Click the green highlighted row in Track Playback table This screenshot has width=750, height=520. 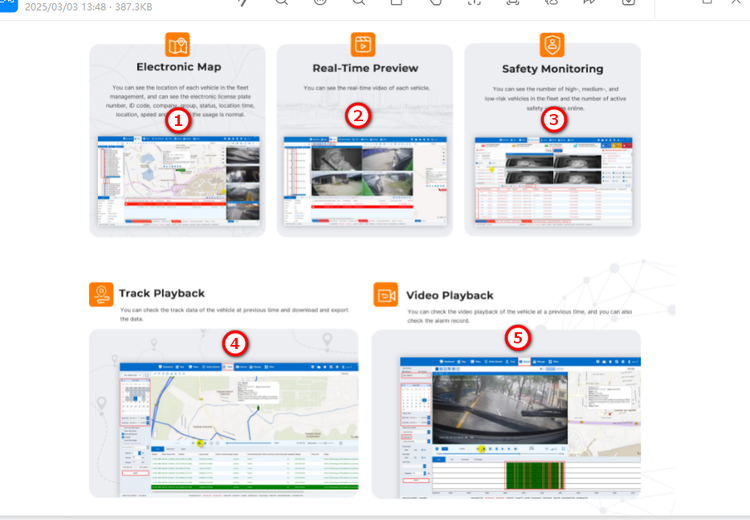point(254,487)
